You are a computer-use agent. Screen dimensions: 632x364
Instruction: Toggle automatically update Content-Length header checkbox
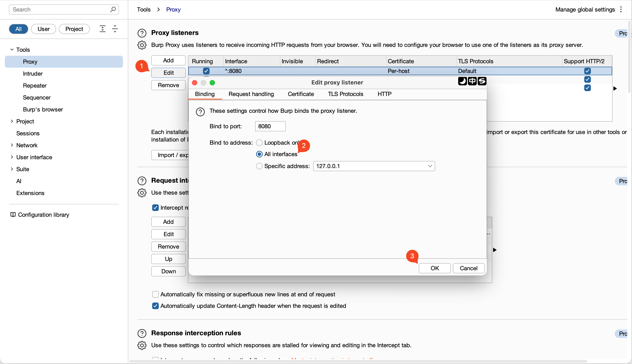pyautogui.click(x=155, y=306)
